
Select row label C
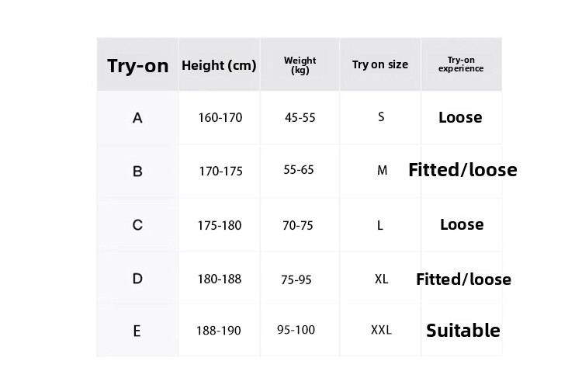[137, 225]
